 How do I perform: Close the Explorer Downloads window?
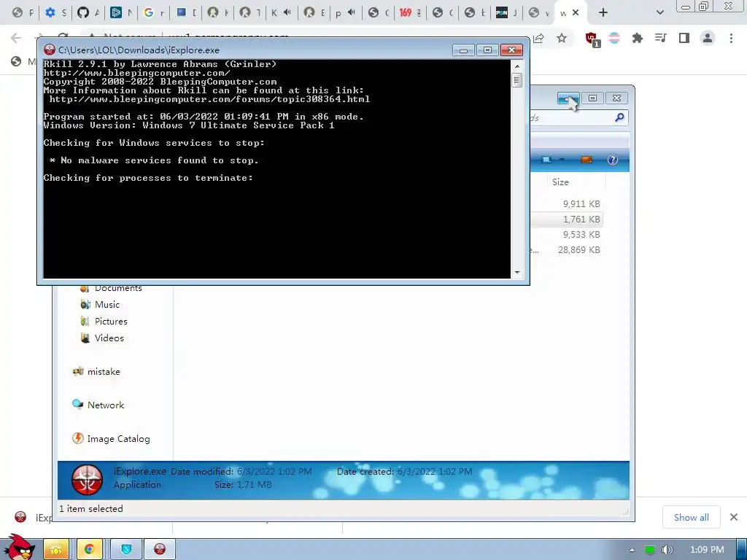[616, 98]
